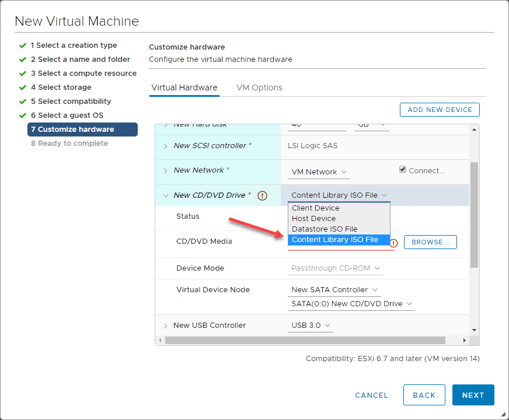Collapse the New CD/DVD Drive section

coord(165,195)
